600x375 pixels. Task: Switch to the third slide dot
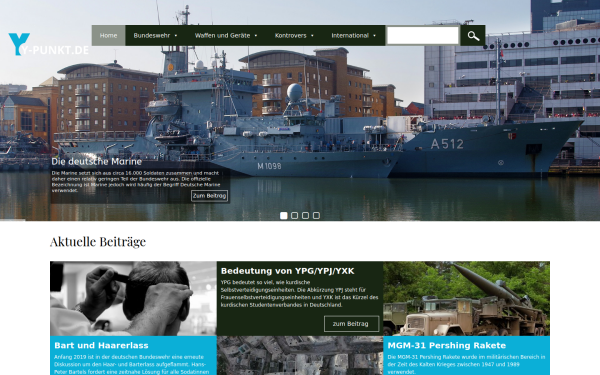click(x=305, y=215)
